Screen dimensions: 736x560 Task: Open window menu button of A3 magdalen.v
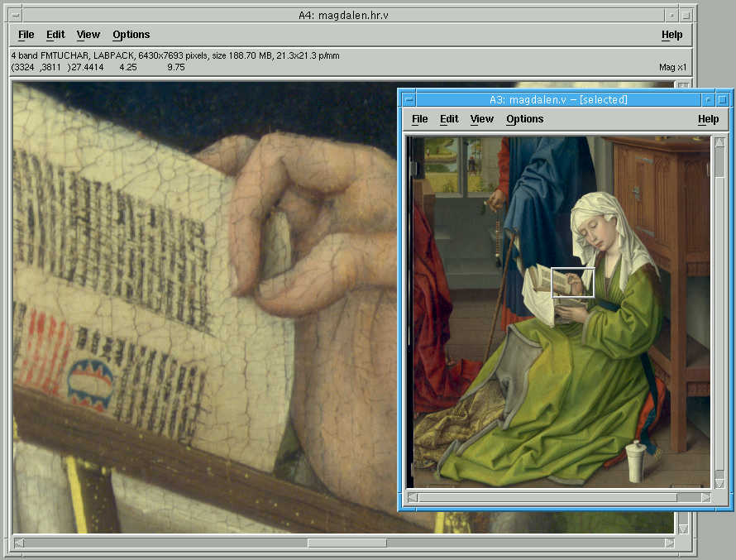[409, 100]
